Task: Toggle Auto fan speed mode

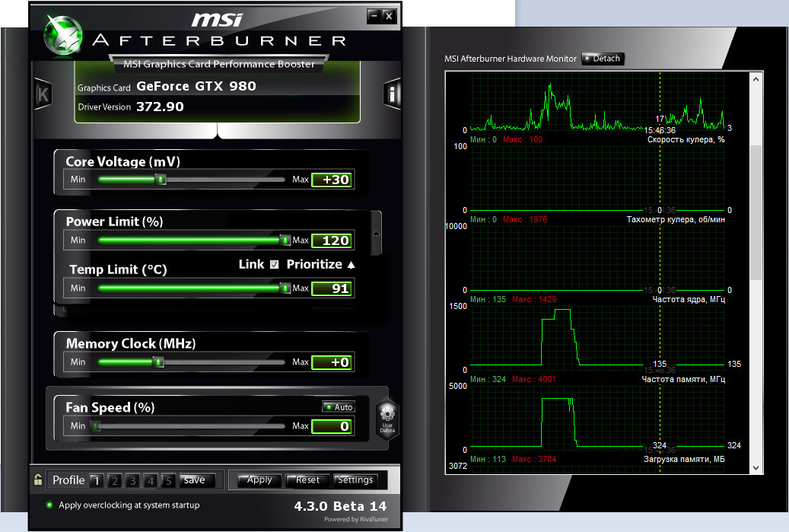Action: point(339,406)
